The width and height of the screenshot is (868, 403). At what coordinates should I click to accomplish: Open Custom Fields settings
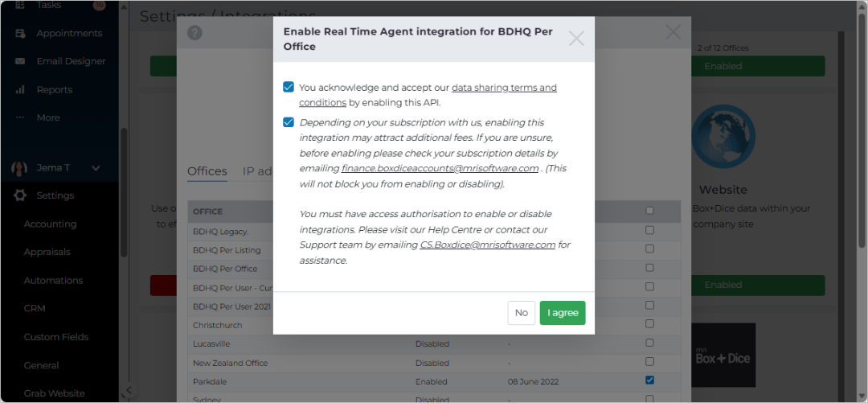point(56,337)
